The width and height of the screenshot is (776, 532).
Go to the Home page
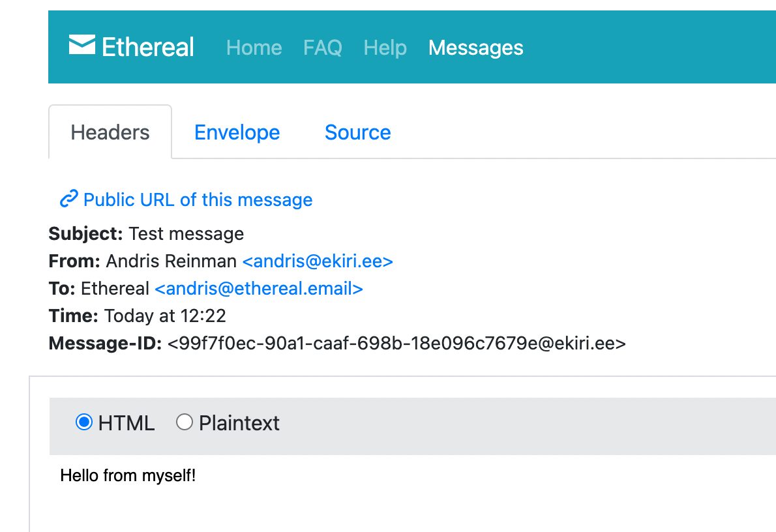coord(254,48)
